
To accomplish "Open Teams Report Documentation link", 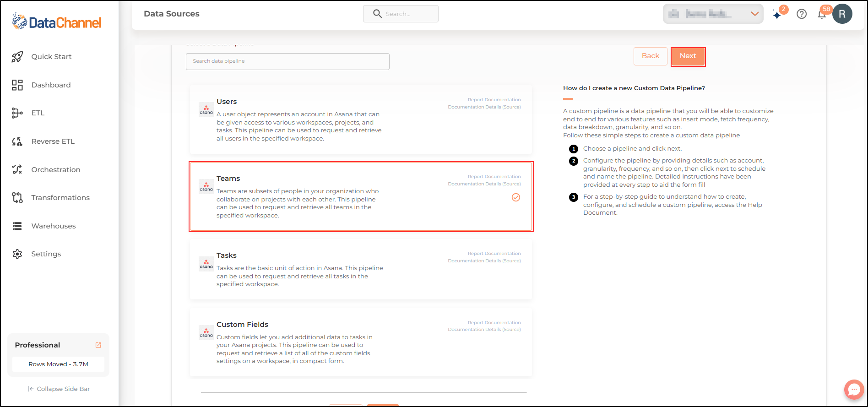I will click(x=494, y=177).
